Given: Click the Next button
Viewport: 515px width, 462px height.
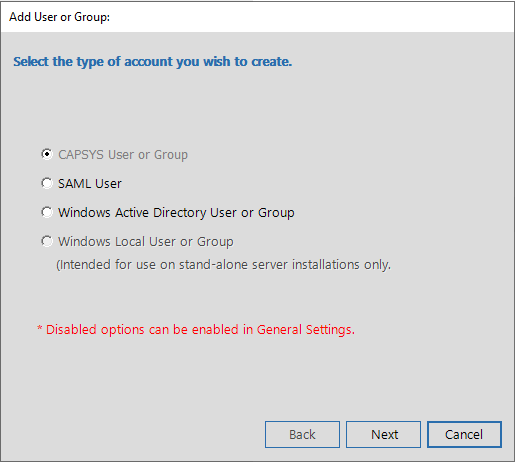Looking at the screenshot, I should (383, 434).
